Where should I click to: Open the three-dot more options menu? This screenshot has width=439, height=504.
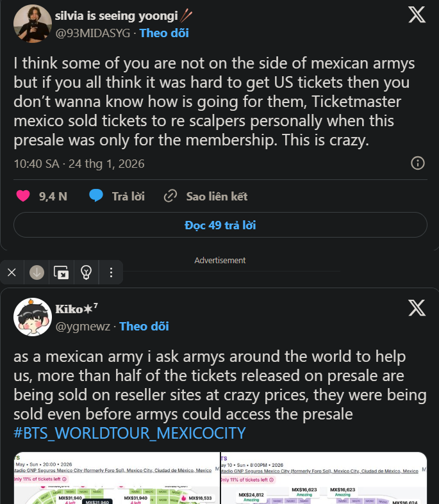click(x=111, y=273)
